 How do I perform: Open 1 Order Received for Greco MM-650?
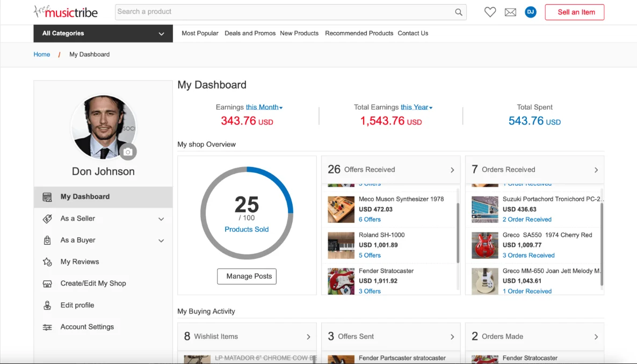click(527, 292)
